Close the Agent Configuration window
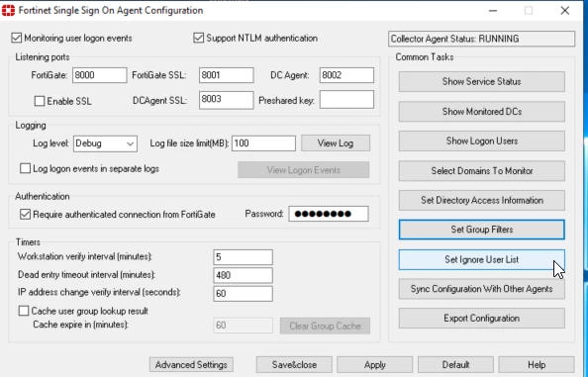The width and height of the screenshot is (588, 377). tap(565, 11)
